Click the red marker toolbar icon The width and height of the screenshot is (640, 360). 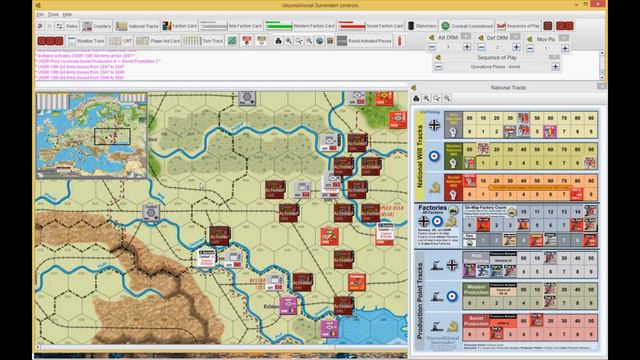coord(247,41)
